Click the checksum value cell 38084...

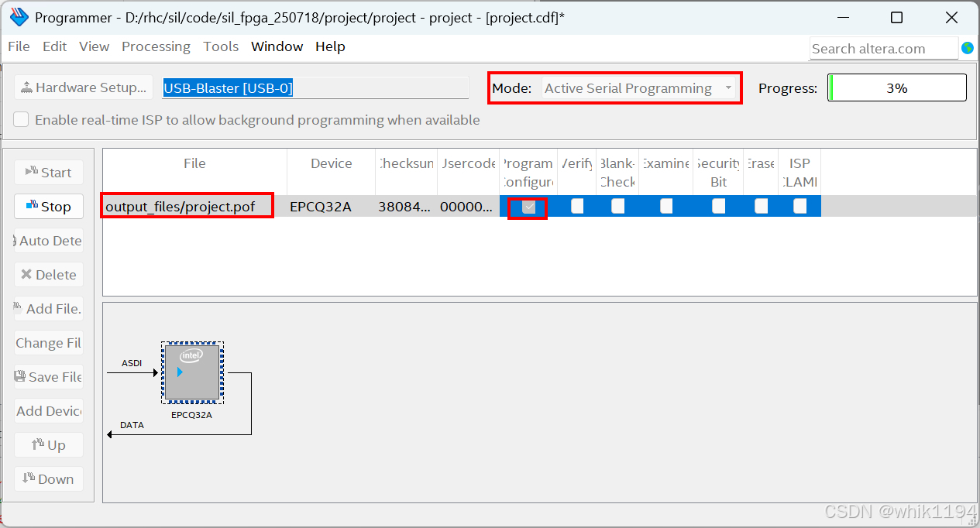[406, 207]
